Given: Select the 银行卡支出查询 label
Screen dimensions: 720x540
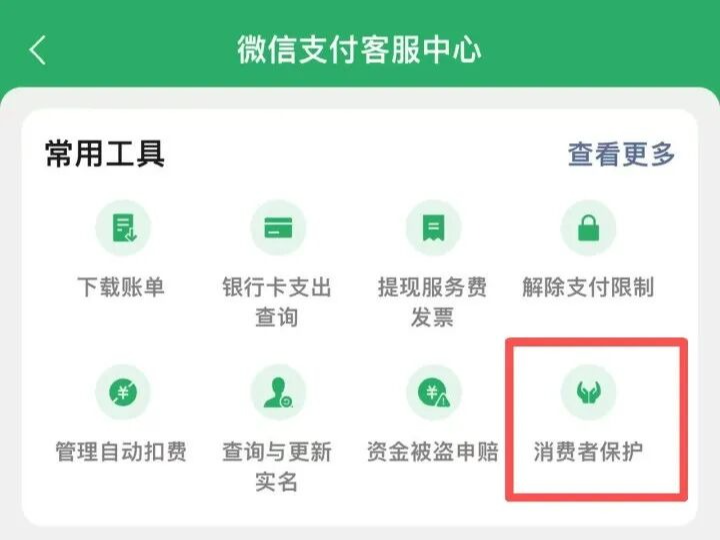Looking at the screenshot, I should click(277, 302).
